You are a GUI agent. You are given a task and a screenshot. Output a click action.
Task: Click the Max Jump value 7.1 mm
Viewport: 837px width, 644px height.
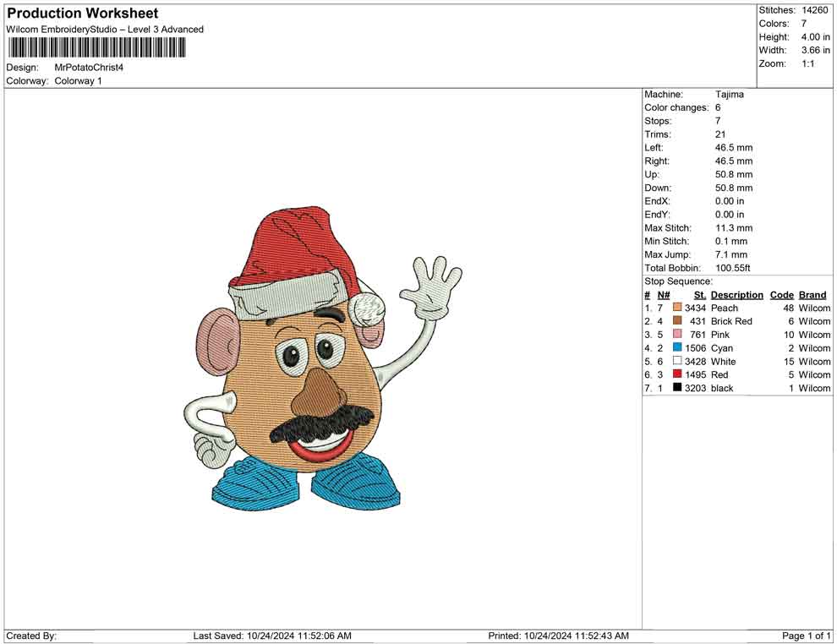(731, 254)
